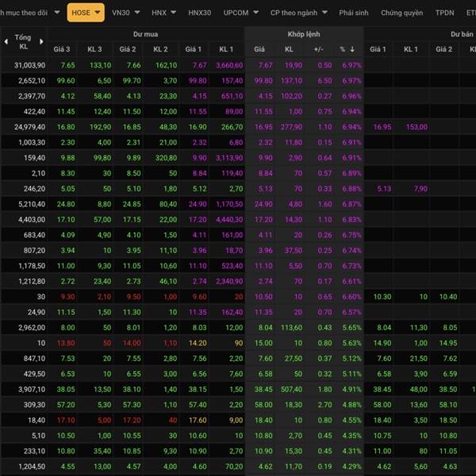Click the Giá 3 header under Dư mua
This screenshot has width=476, height=476.
62,49
